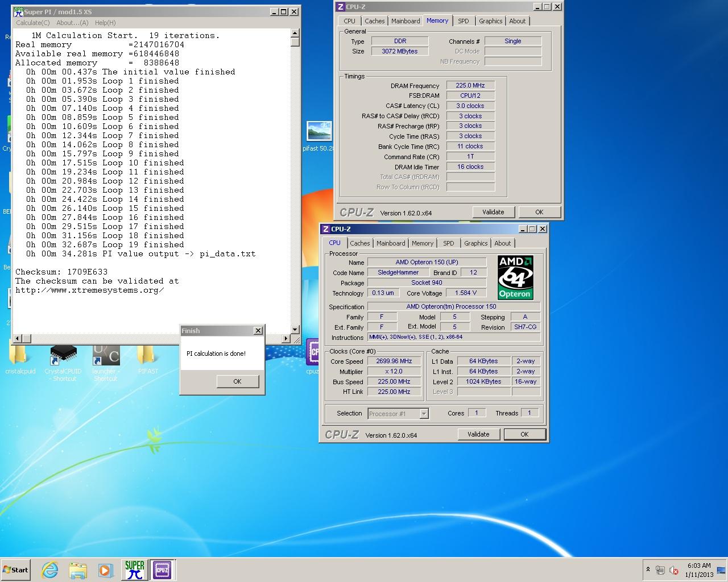This screenshot has width=728, height=582.
Task: Open cristalcpuid desktop folder
Action: [20, 359]
